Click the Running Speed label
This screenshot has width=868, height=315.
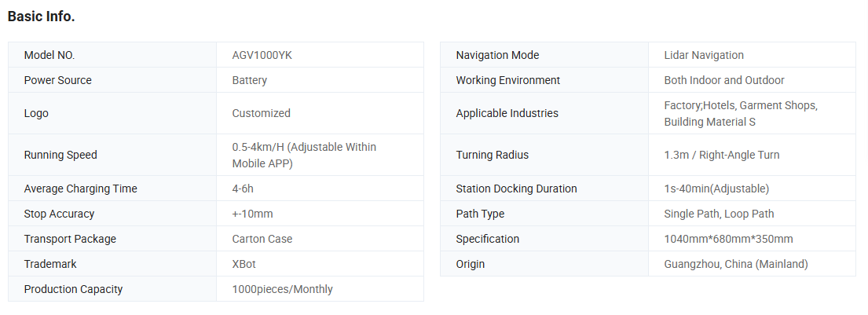60,155
